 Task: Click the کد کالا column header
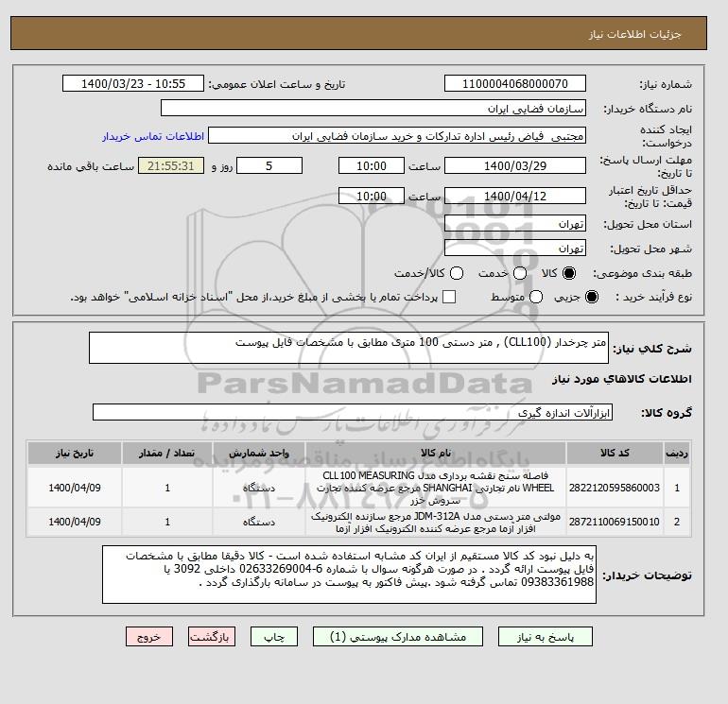615,453
